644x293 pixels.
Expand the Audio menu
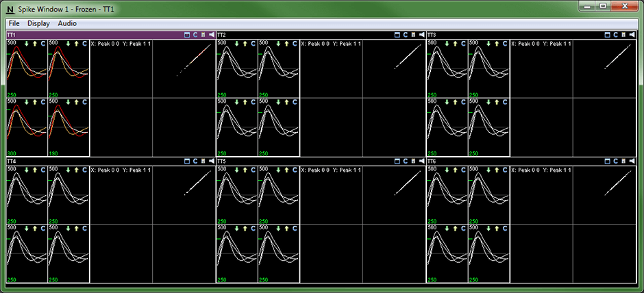click(x=67, y=23)
